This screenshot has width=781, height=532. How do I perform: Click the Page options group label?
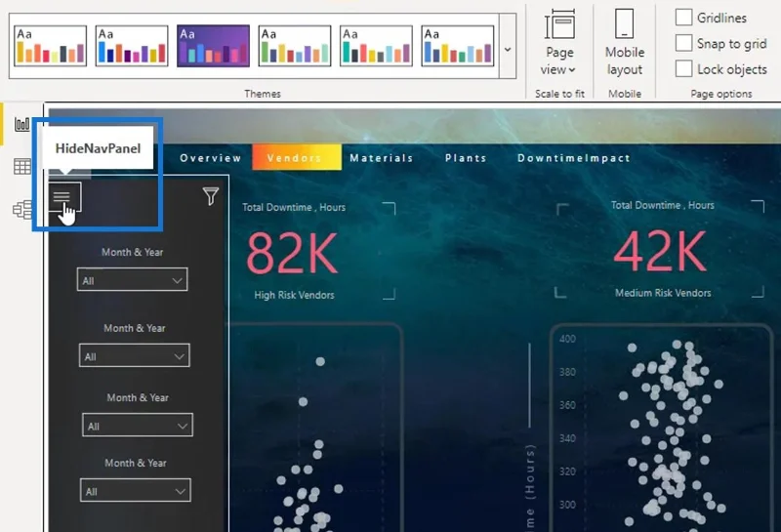[721, 94]
